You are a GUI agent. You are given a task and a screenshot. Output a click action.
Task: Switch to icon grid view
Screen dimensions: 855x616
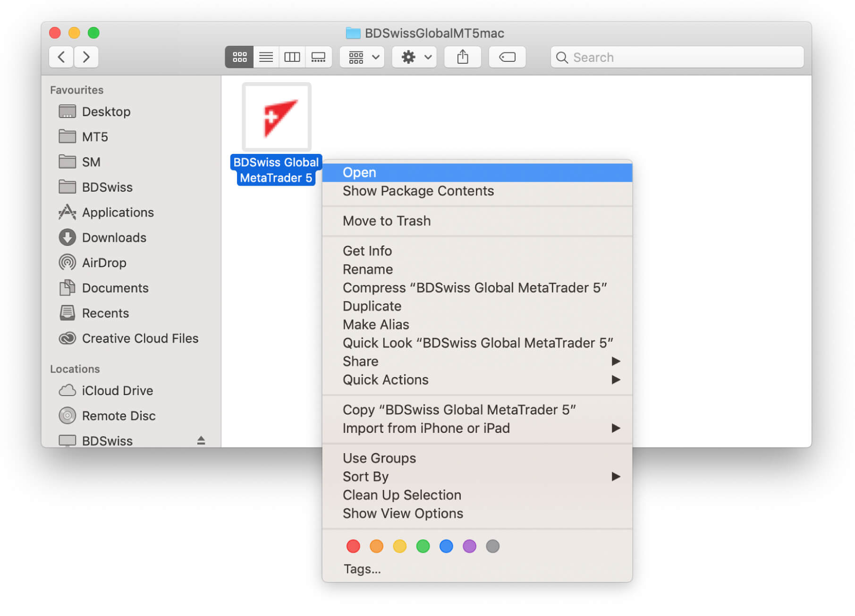point(239,57)
